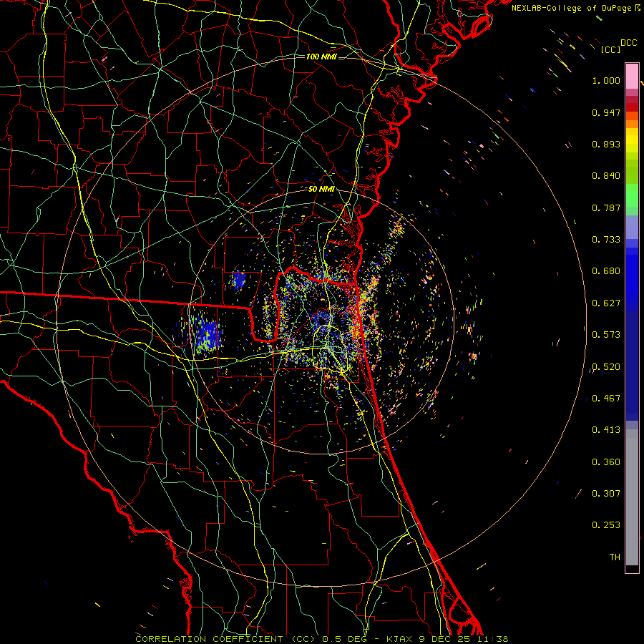Click the '50 NMI' range ring label
Viewport: 644px width, 644px height.
pos(321,189)
